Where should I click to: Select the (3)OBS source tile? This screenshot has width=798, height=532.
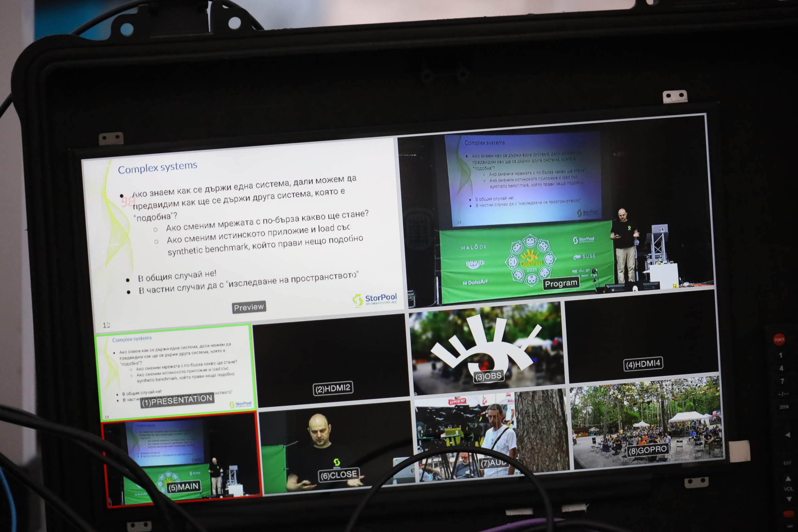[x=487, y=348]
